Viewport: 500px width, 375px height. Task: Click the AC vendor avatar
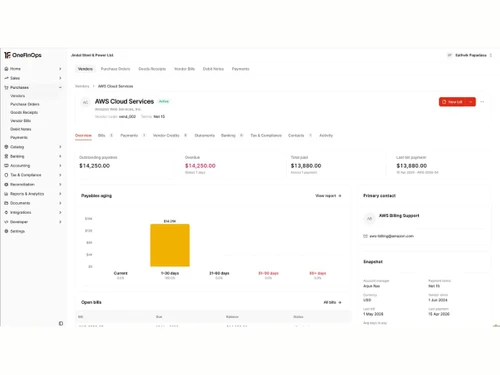85,102
